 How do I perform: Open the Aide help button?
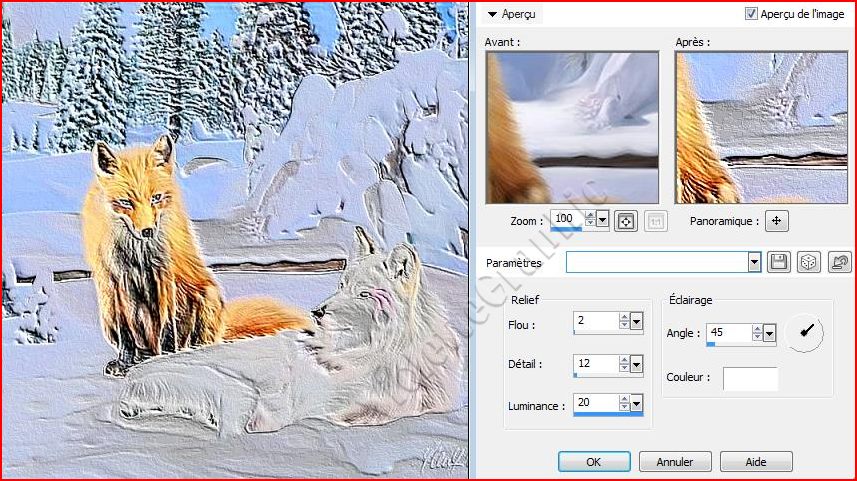[x=756, y=462]
